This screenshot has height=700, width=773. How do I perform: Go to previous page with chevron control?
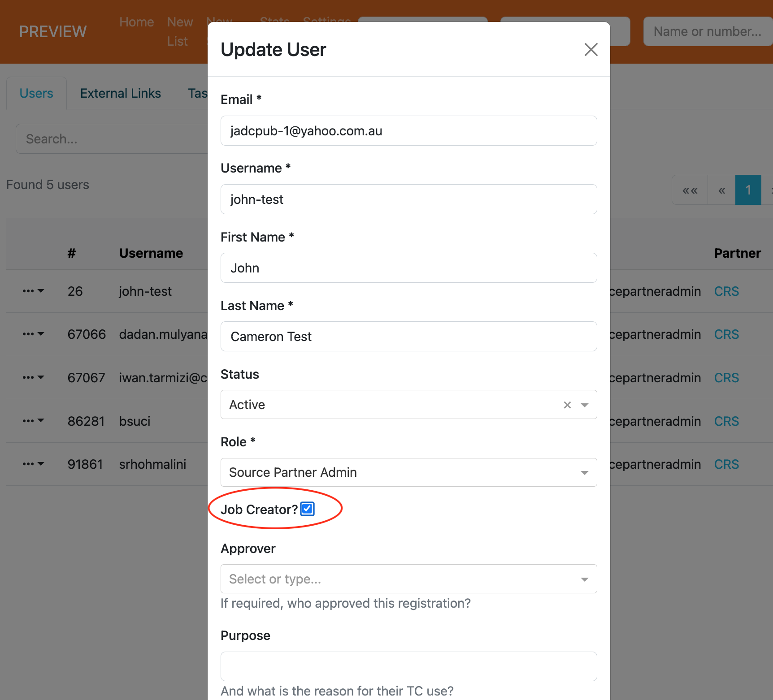721,190
